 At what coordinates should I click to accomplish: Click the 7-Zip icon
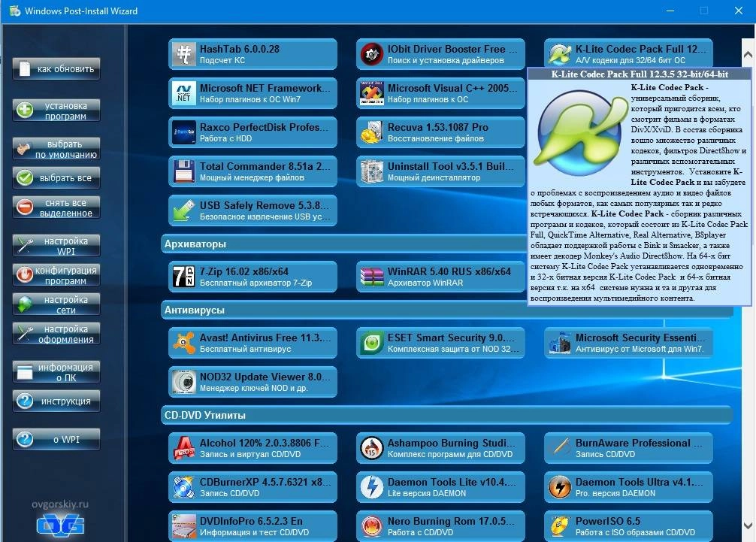(183, 277)
